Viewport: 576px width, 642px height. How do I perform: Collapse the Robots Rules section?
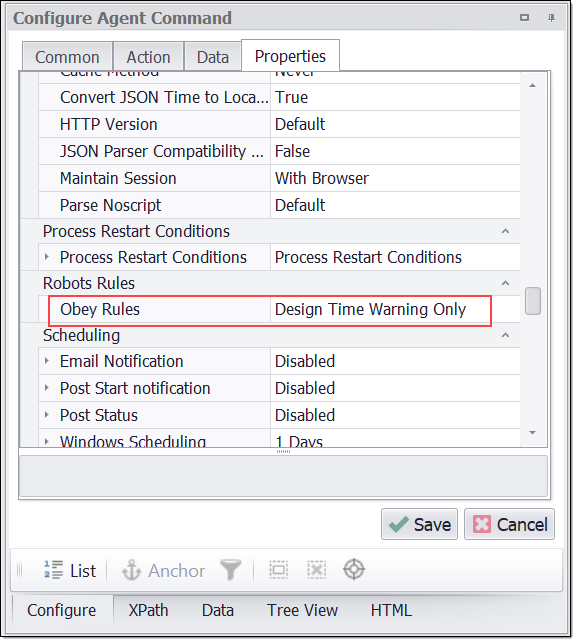point(506,283)
